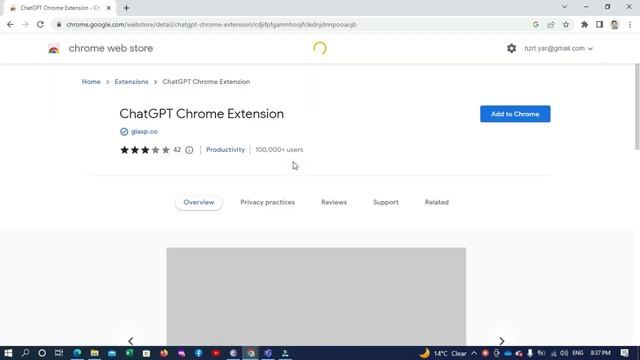Open the red YouTube taskbar icon
The width and height of the screenshot is (640, 360).
[x=216, y=353]
